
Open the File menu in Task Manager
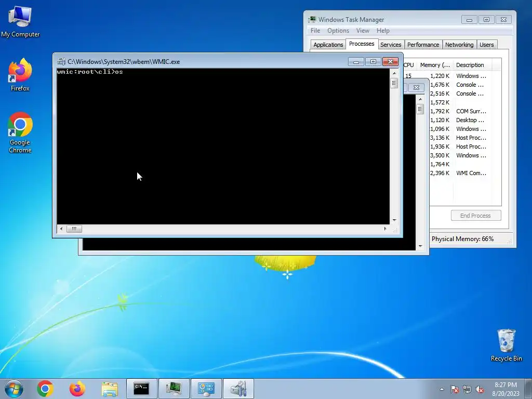pyautogui.click(x=315, y=31)
